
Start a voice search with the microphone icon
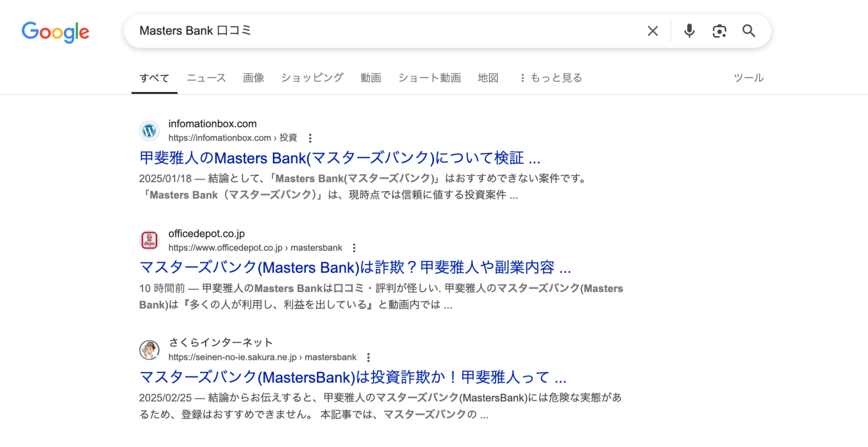click(x=689, y=31)
